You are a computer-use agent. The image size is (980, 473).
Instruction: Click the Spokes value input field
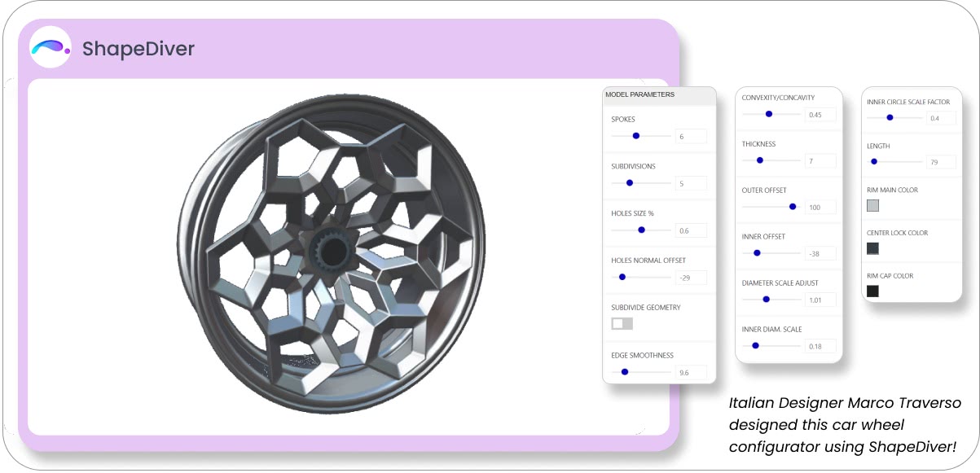691,137
